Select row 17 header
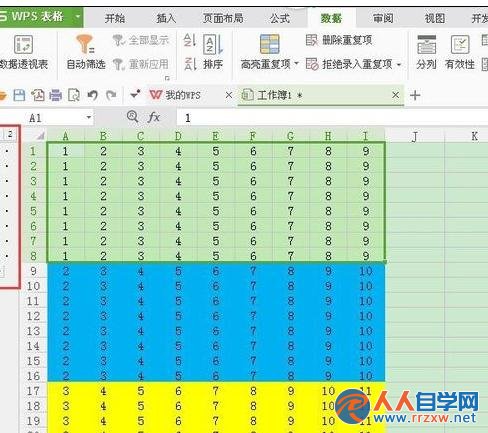 pos(33,391)
